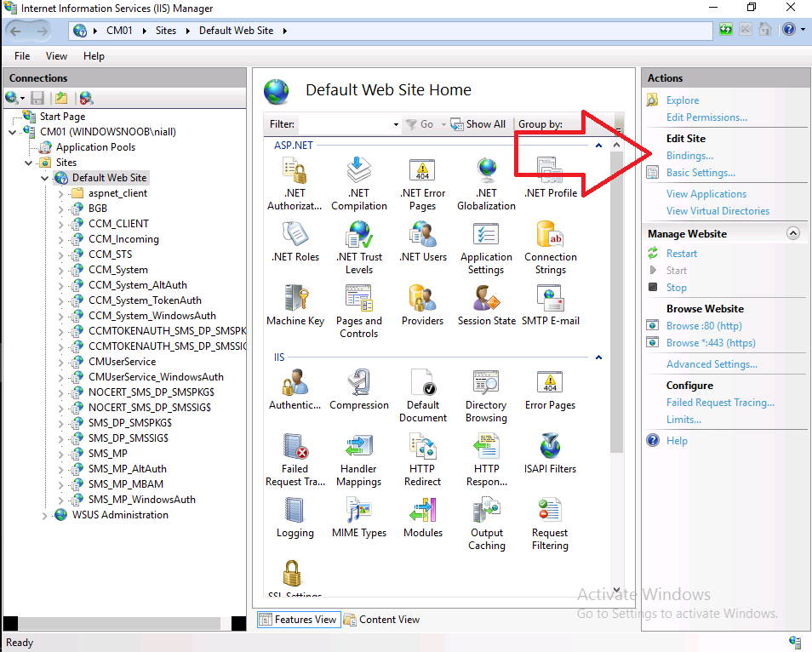Open the Compression feature

359,390
